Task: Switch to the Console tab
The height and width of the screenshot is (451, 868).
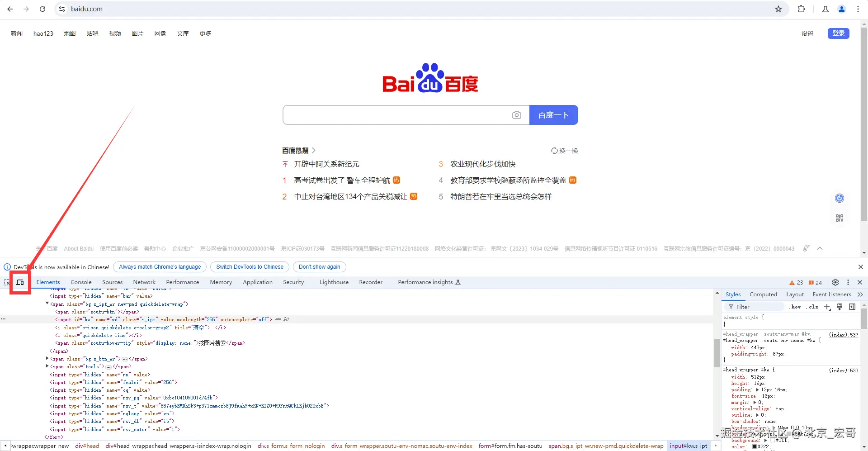Action: 81,282
